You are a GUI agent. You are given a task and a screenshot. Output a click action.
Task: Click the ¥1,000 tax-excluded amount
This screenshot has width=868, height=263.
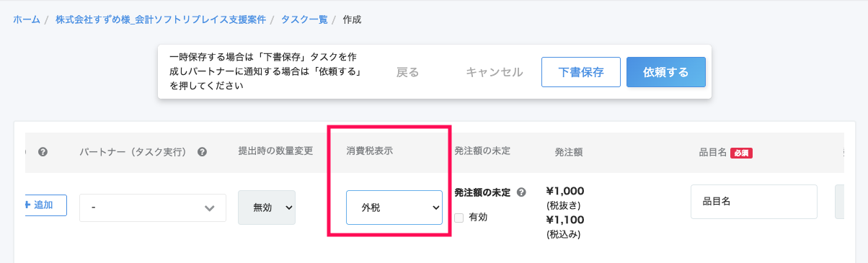click(x=566, y=191)
